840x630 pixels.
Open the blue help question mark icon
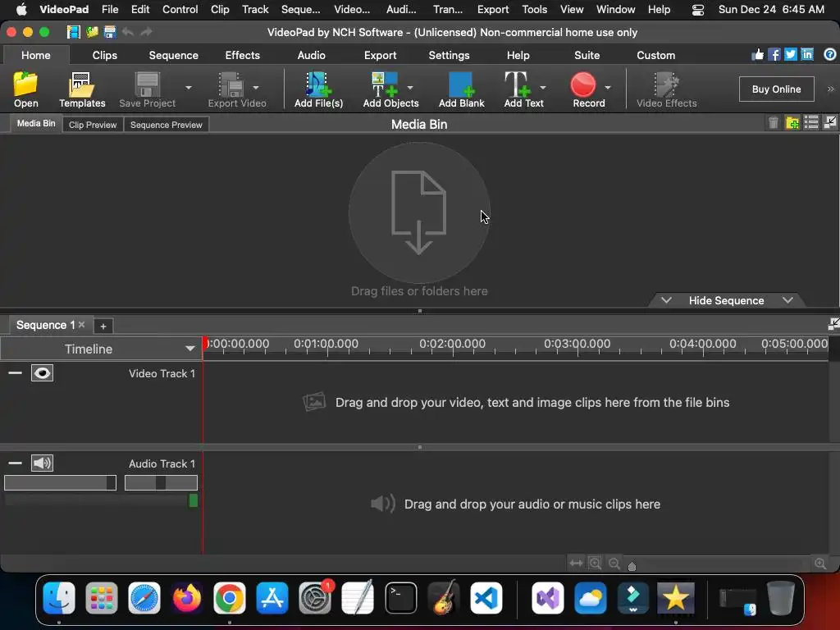click(x=830, y=55)
